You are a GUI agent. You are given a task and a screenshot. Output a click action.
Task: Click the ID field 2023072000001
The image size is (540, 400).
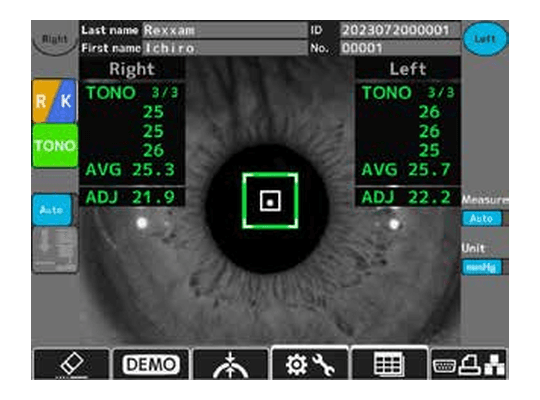click(400, 30)
